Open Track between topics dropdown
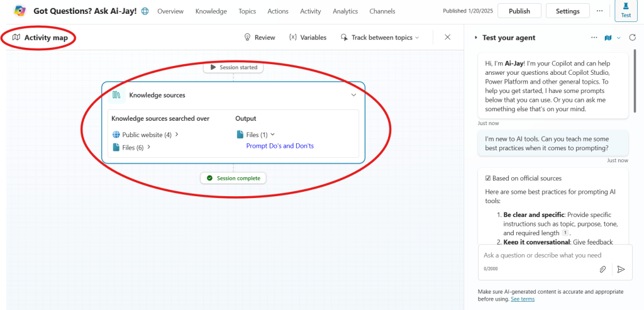The height and width of the screenshot is (310, 644). coord(380,37)
